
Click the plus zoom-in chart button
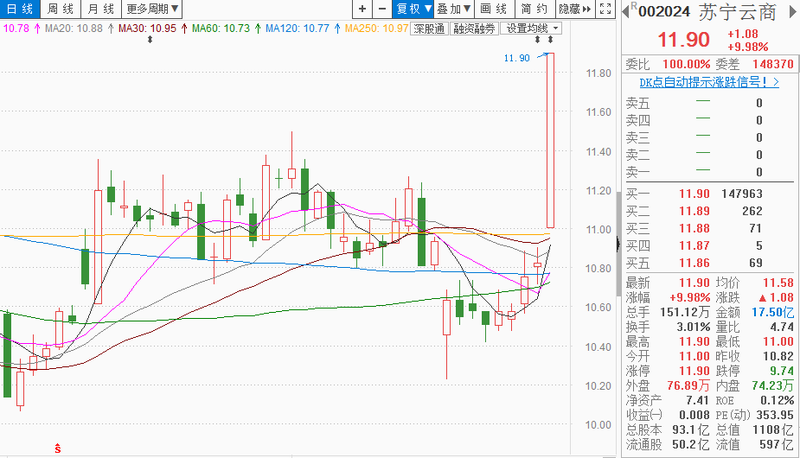(x=361, y=8)
